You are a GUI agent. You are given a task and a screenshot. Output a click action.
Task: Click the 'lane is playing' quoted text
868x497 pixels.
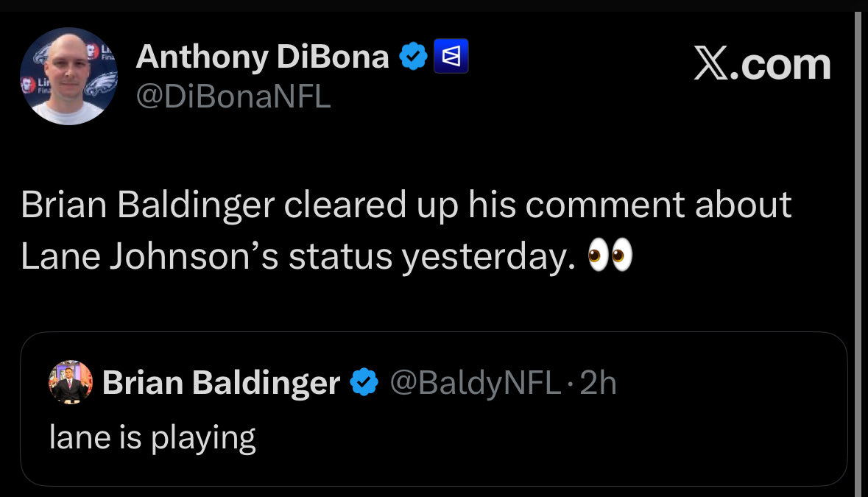152,437
